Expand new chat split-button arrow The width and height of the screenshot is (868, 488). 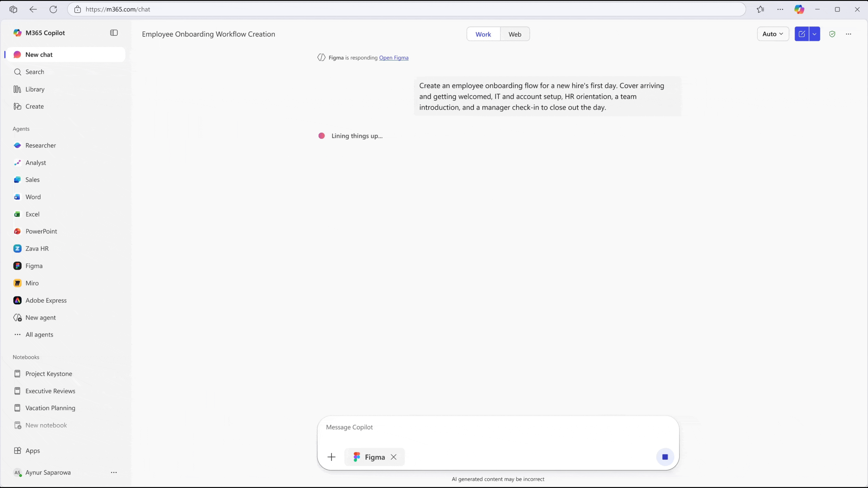(814, 34)
